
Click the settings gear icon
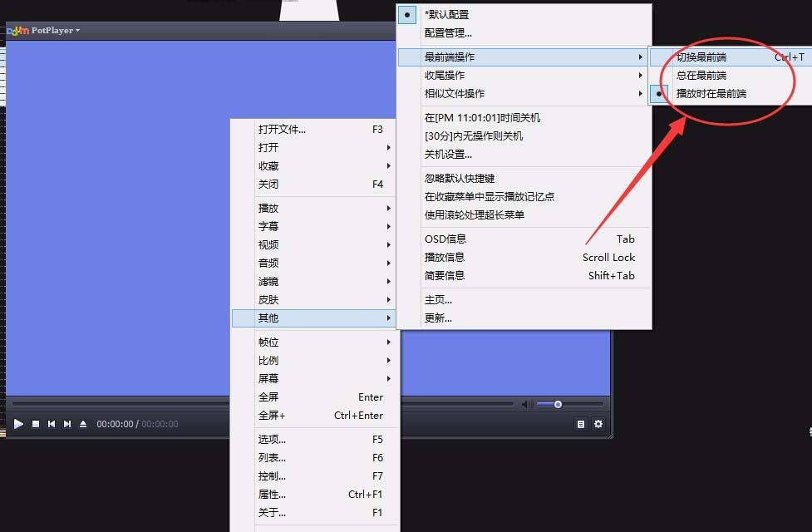click(x=598, y=424)
